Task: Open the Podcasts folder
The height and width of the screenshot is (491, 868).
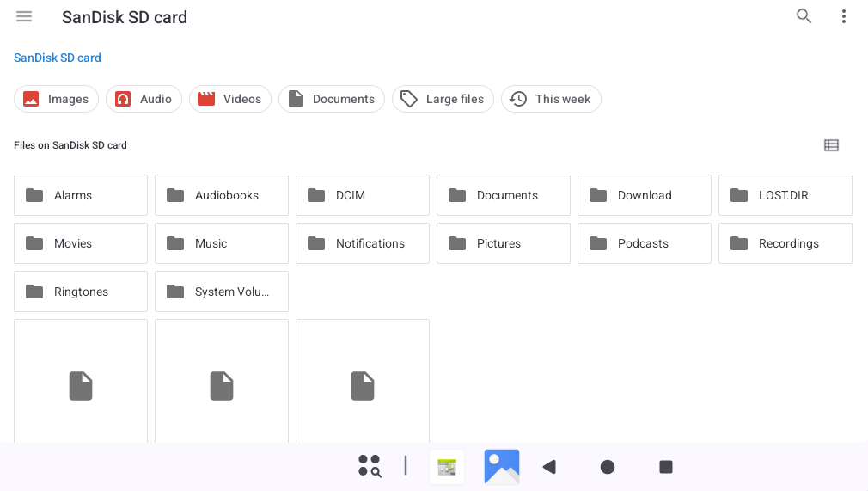Action: [645, 243]
